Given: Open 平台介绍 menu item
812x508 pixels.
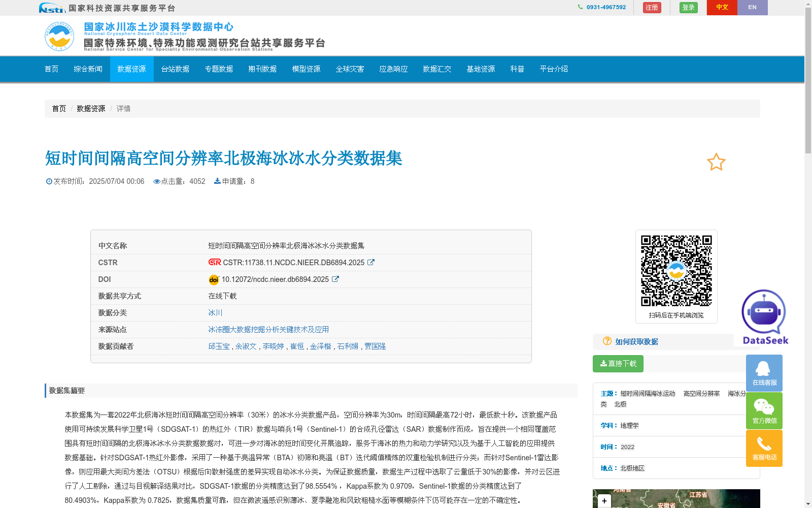Looking at the screenshot, I should [x=554, y=69].
